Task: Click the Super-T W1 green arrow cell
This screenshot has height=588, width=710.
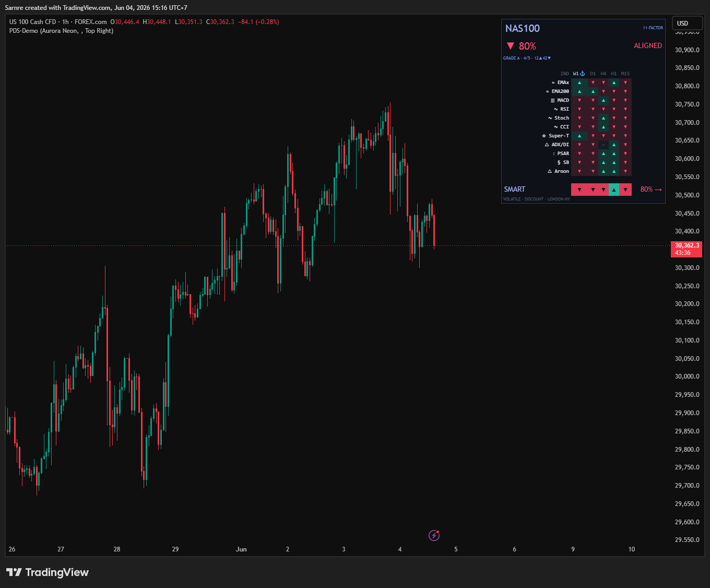Action: tap(579, 136)
